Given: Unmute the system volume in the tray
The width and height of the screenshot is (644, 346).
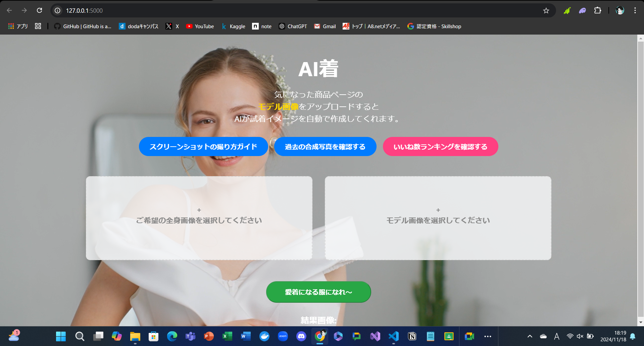Looking at the screenshot, I should (x=580, y=336).
